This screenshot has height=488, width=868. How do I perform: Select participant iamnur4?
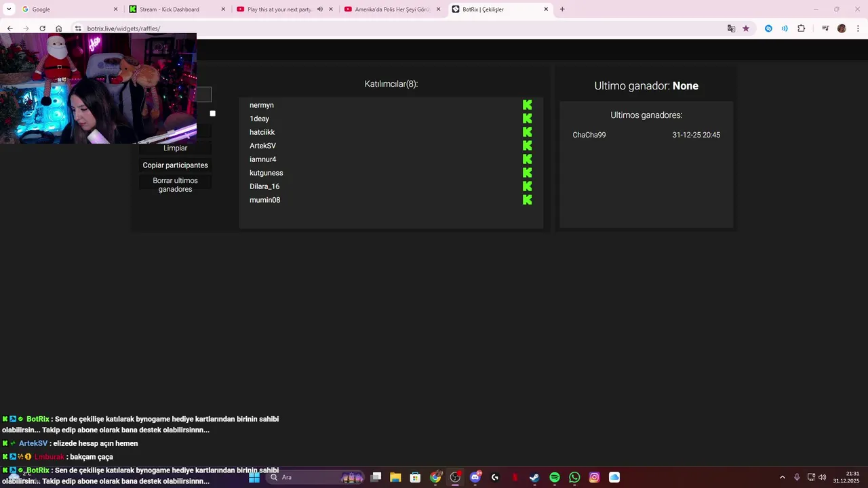click(262, 159)
